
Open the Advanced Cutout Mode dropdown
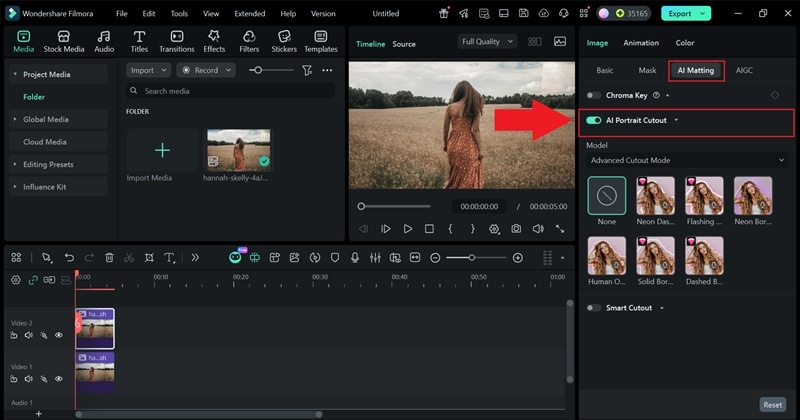click(687, 160)
